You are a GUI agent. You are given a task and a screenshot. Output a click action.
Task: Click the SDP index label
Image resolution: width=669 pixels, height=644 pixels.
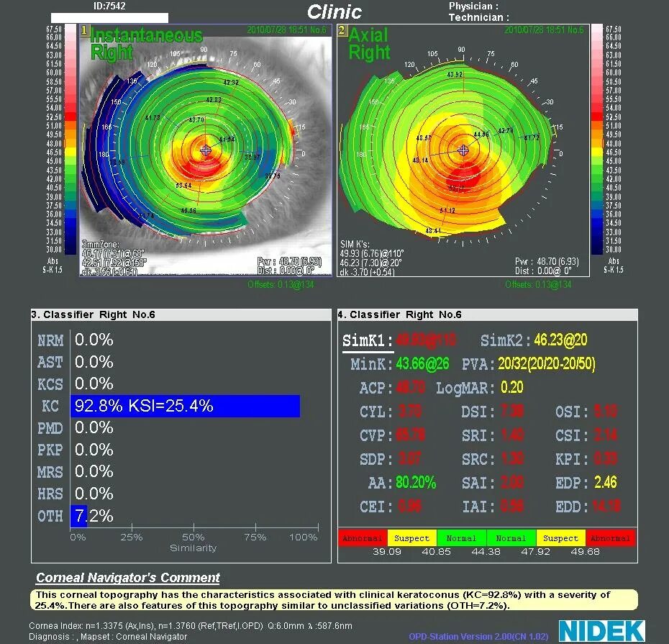[x=376, y=459]
